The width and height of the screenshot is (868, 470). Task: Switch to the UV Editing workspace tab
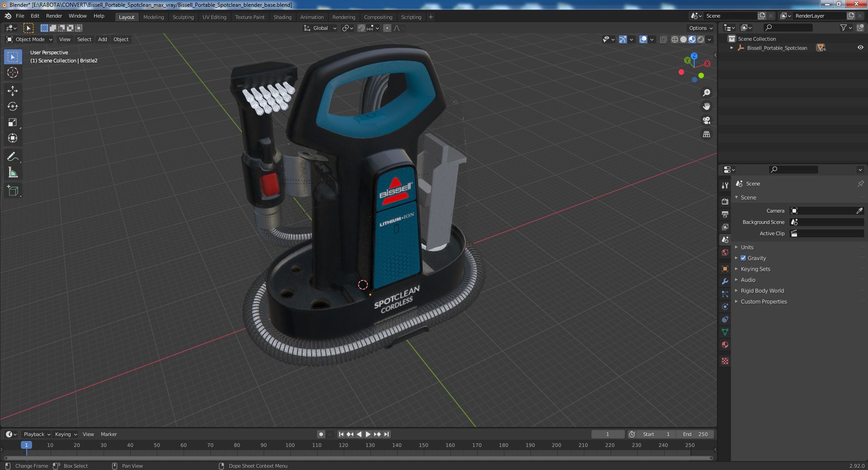[x=214, y=17]
